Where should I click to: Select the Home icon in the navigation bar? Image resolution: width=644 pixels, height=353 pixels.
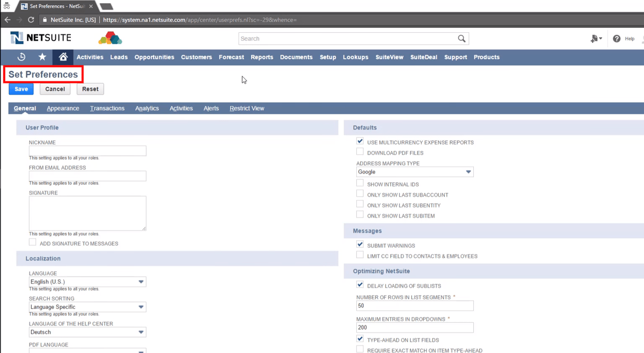click(x=63, y=57)
